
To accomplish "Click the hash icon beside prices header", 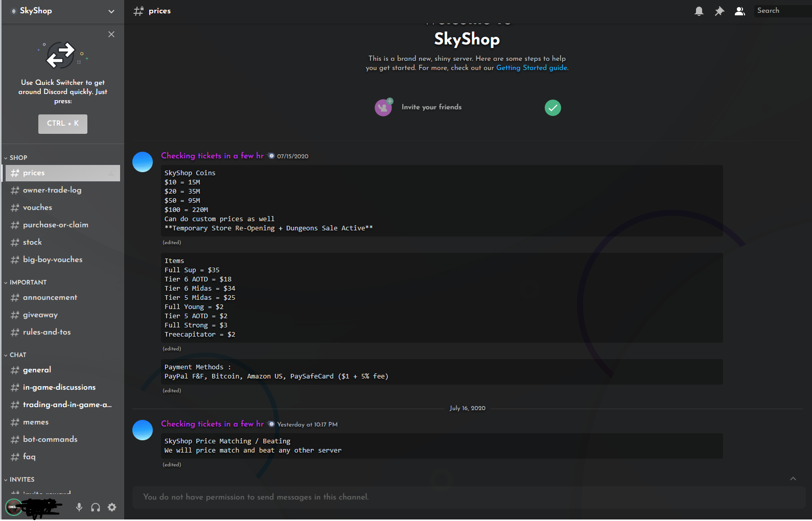I will pyautogui.click(x=138, y=11).
